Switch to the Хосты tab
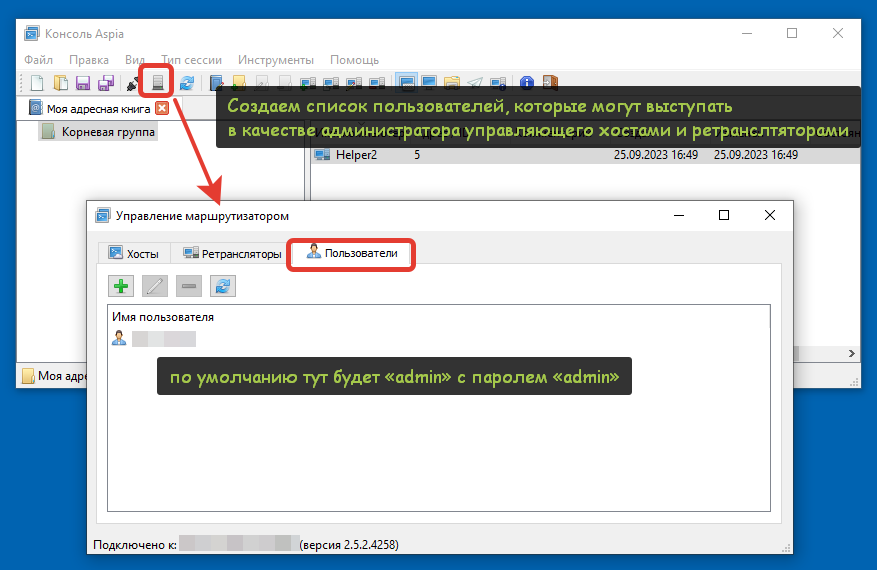The height and width of the screenshot is (570, 877). coord(134,254)
